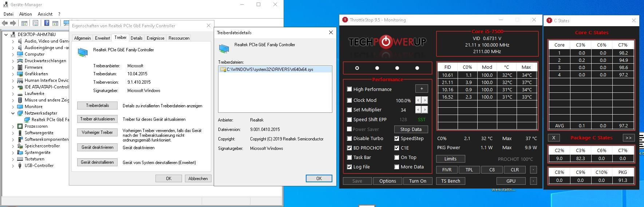Image resolution: width=644 pixels, height=207 pixels.
Task: Click the C States window logo icon
Action: tap(549, 20)
